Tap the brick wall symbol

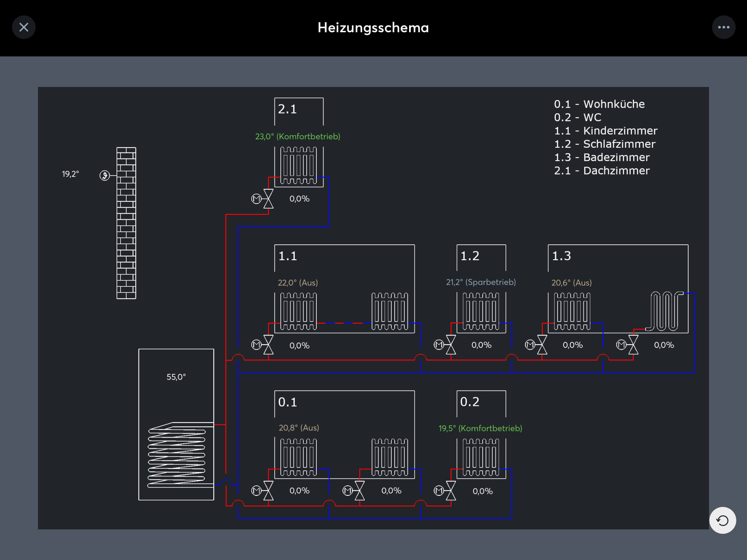click(x=126, y=223)
